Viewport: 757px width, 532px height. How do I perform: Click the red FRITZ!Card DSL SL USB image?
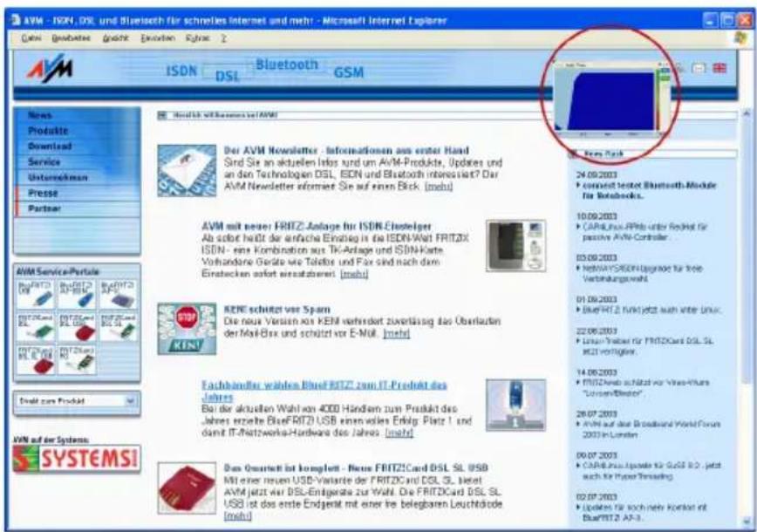click(187, 488)
